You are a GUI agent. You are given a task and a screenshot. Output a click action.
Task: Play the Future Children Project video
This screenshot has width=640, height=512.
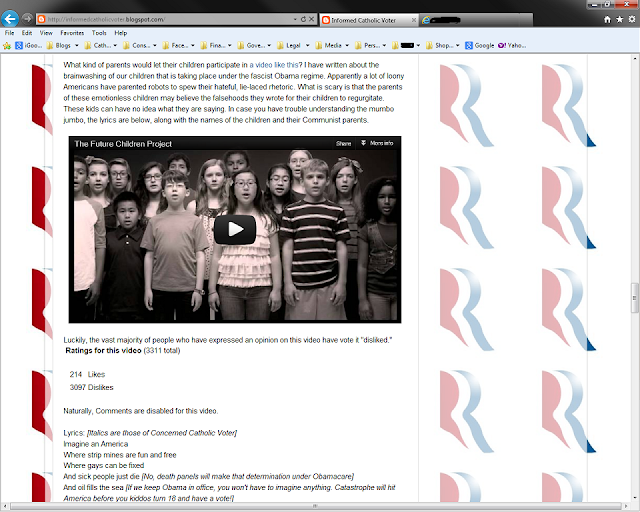click(x=235, y=229)
